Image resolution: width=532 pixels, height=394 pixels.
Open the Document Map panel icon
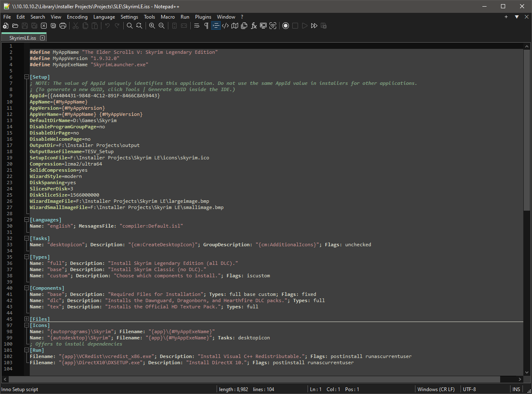pos(235,26)
